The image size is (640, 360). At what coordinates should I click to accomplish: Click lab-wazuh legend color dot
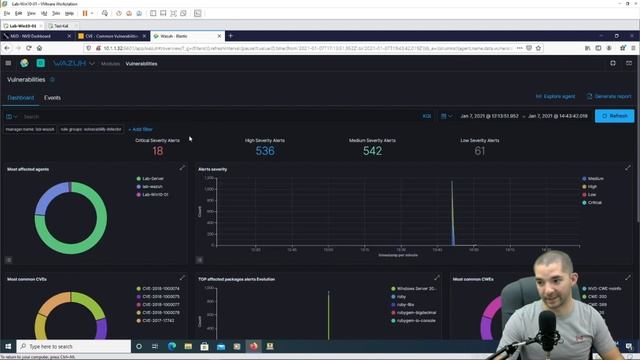pos(138,187)
